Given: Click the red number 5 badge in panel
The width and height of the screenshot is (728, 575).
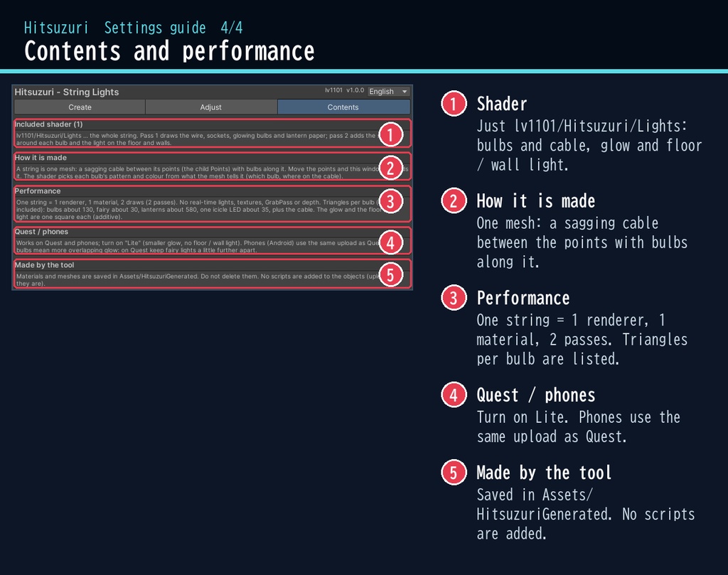Looking at the screenshot, I should pyautogui.click(x=390, y=275).
